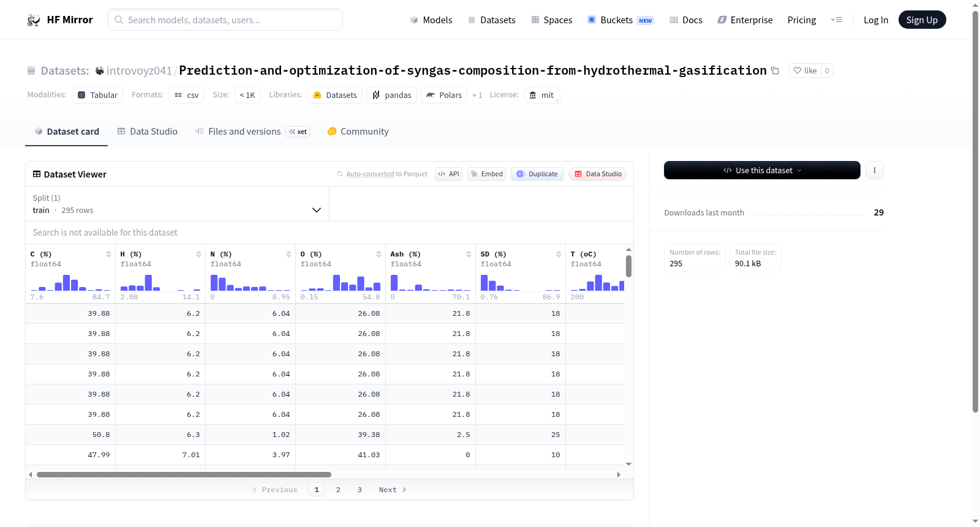Switch to the Dataset card tab
The height and width of the screenshot is (527, 980).
click(66, 132)
